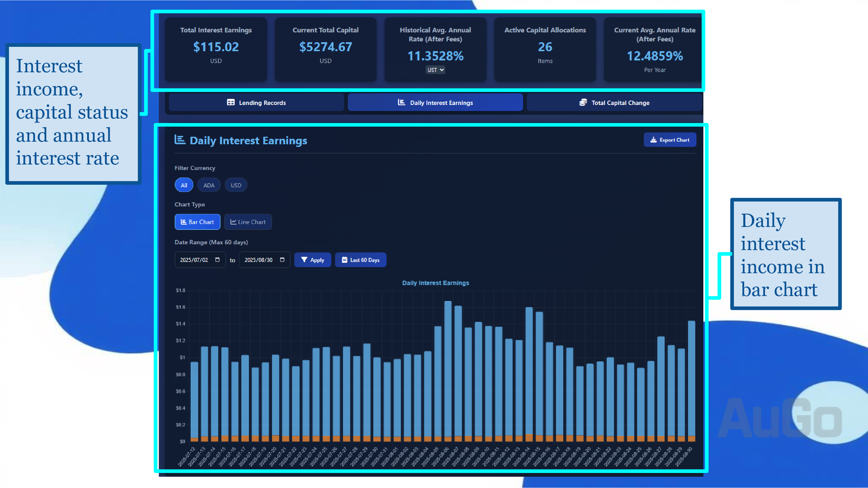Click the start date field 2025/07/02
The image size is (868, 488).
(x=200, y=260)
